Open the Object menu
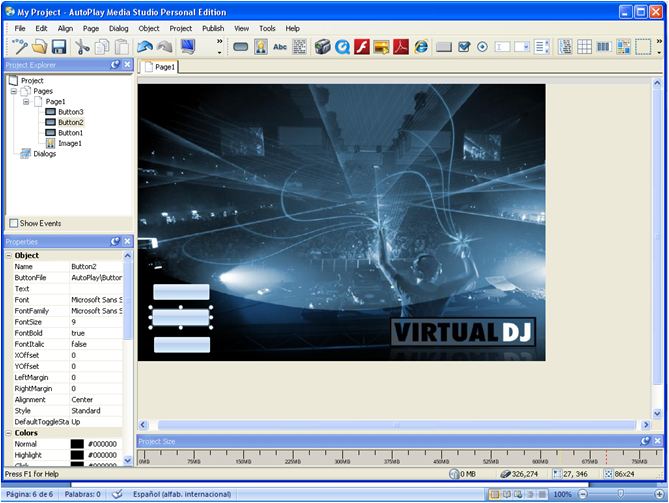669x503 pixels. tap(149, 29)
